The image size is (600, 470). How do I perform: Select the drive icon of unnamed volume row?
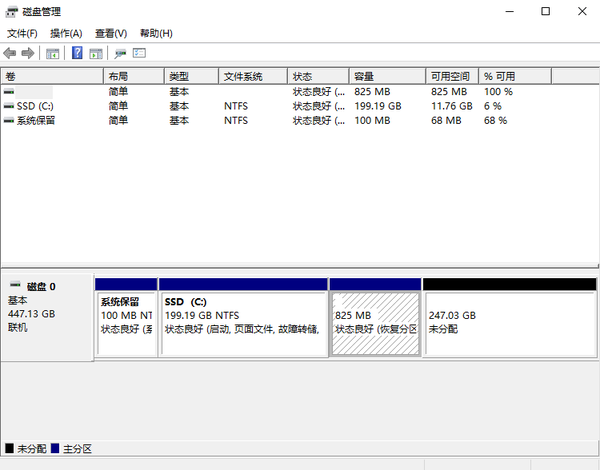[9, 91]
